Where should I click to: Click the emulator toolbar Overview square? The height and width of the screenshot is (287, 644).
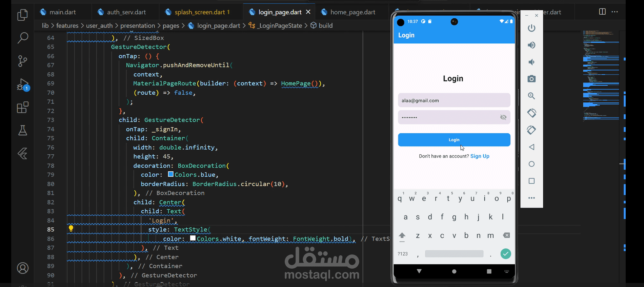(x=531, y=181)
